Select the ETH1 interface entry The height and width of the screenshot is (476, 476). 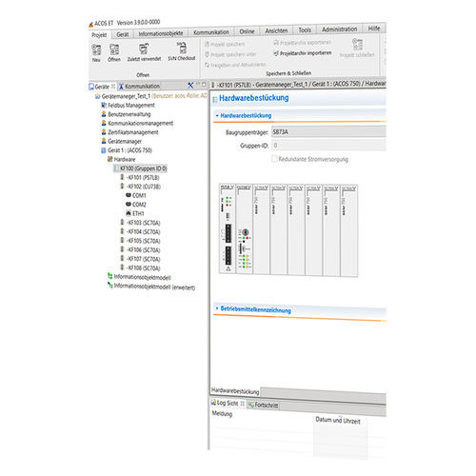point(135,213)
